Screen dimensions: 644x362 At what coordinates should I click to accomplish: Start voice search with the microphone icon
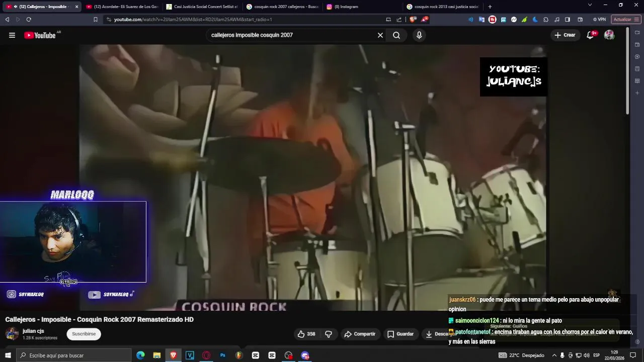tap(419, 35)
